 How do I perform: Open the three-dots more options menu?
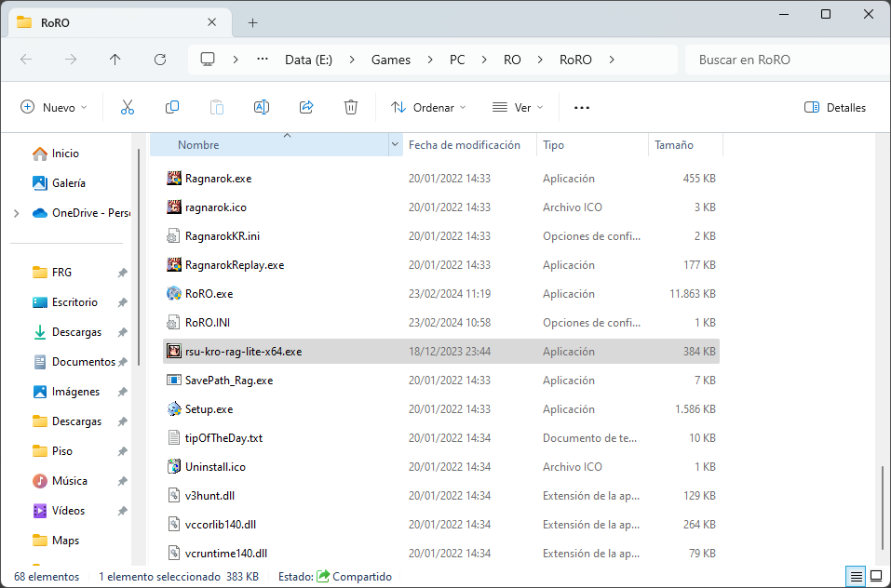tap(582, 107)
